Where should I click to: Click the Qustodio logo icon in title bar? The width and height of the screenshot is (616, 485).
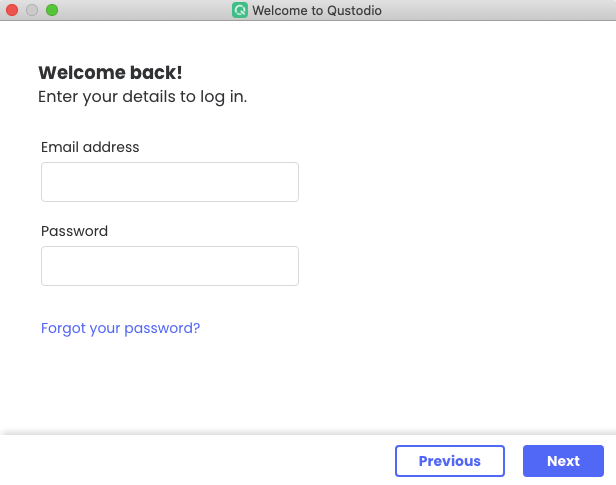[x=240, y=11]
